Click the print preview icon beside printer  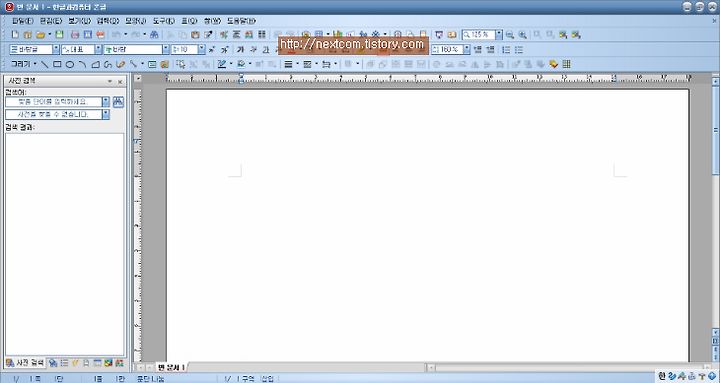click(x=88, y=34)
